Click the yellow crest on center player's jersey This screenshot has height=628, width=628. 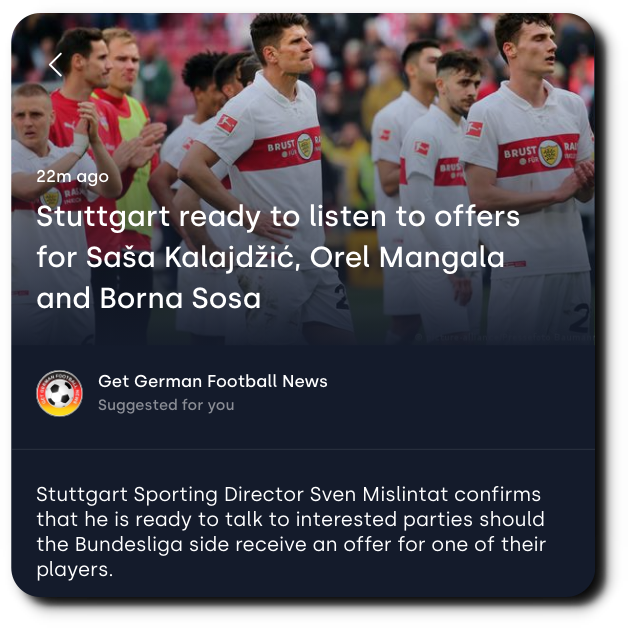(x=305, y=146)
